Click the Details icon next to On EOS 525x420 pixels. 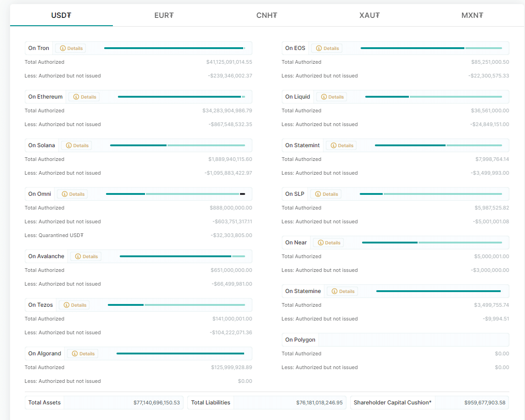[x=319, y=48]
